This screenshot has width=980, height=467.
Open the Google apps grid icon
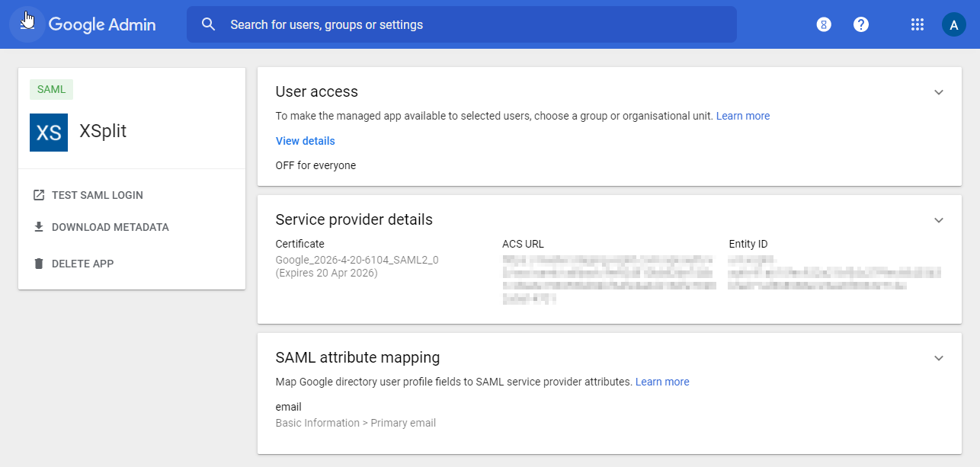918,24
